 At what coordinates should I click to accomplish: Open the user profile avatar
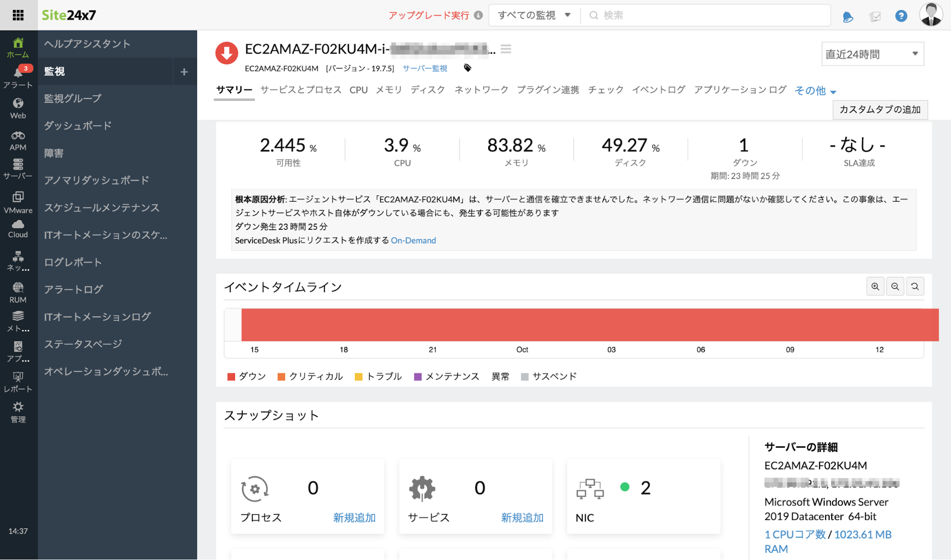(x=931, y=15)
